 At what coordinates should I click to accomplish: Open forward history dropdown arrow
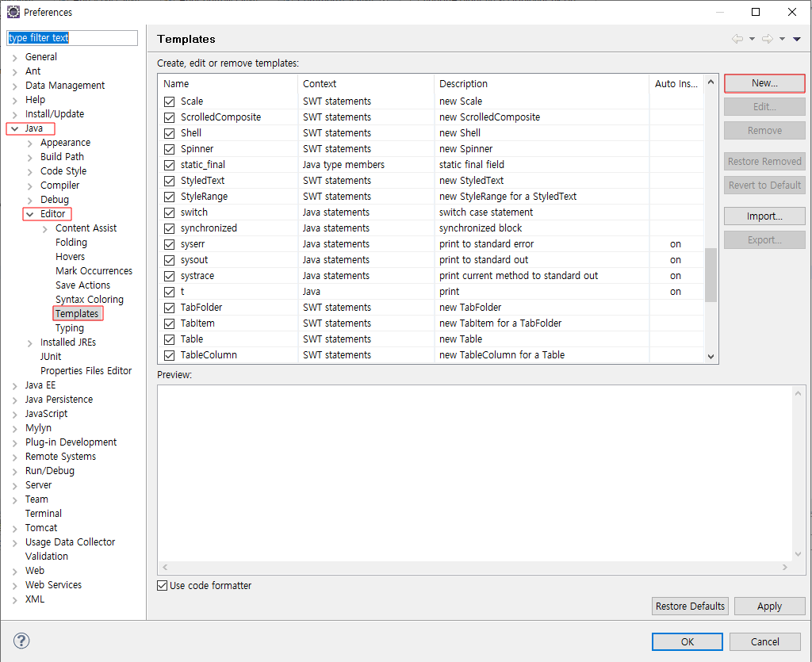(x=782, y=40)
